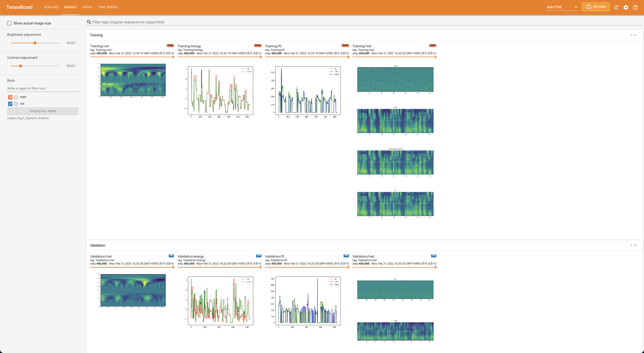Click TOGGLE ALL RUNS button
This screenshot has height=353, width=644.
pyautogui.click(x=43, y=111)
